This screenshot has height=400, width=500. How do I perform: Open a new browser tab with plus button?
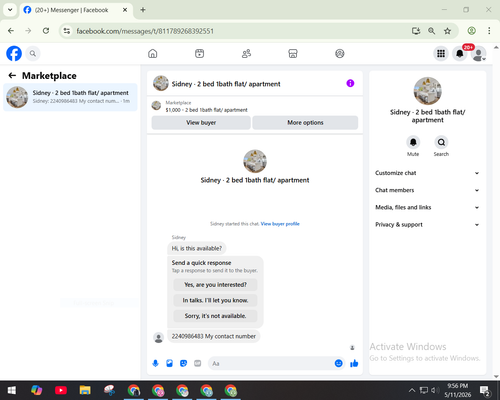coord(143,10)
